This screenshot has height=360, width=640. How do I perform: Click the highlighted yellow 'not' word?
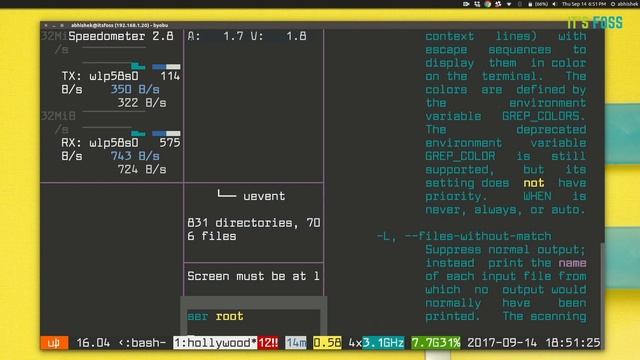click(534, 183)
